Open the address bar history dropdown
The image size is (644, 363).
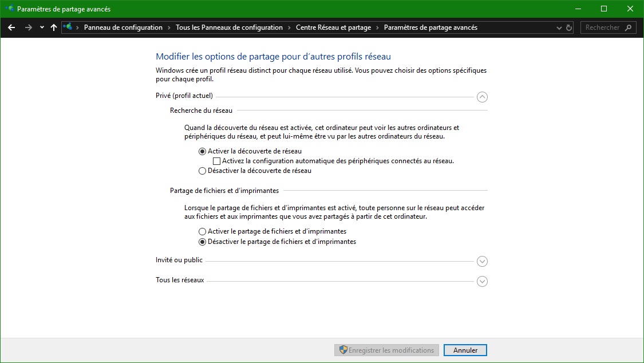pyautogui.click(x=559, y=27)
